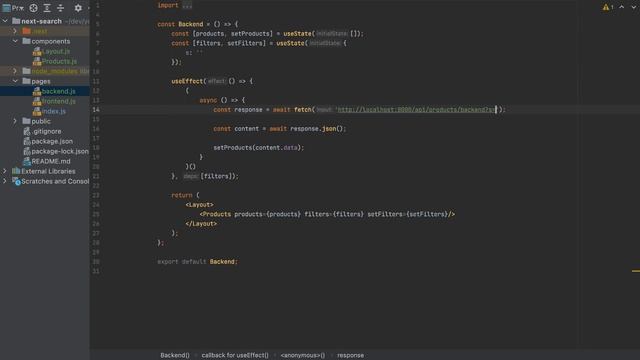
Task: Click the collapse all icon
Action: click(x=60, y=8)
